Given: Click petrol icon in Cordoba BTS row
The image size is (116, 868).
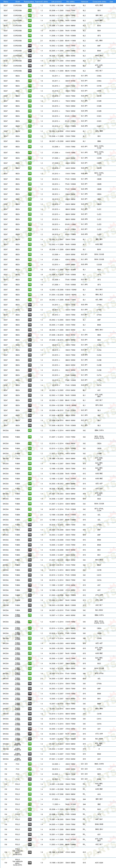Looking at the screenshot, I should point(30,36).
